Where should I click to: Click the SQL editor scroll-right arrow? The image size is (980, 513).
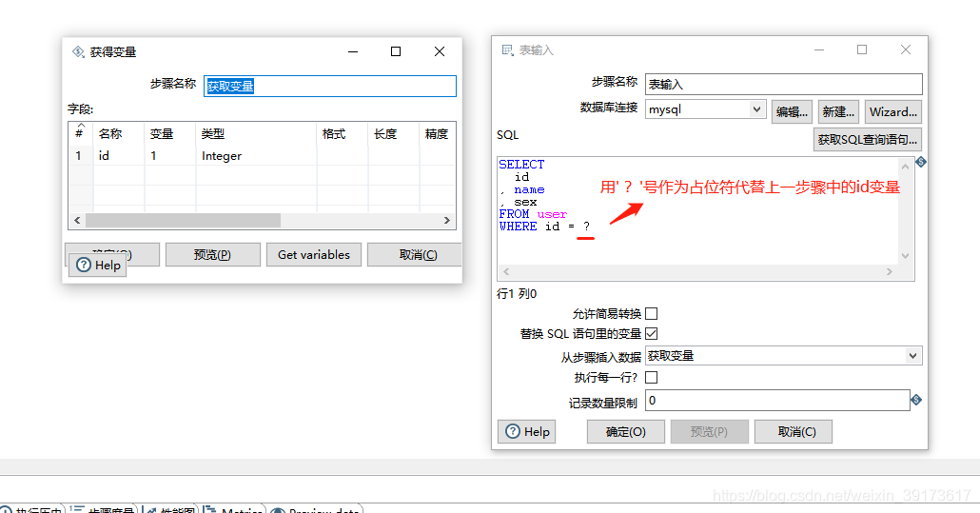[x=890, y=272]
